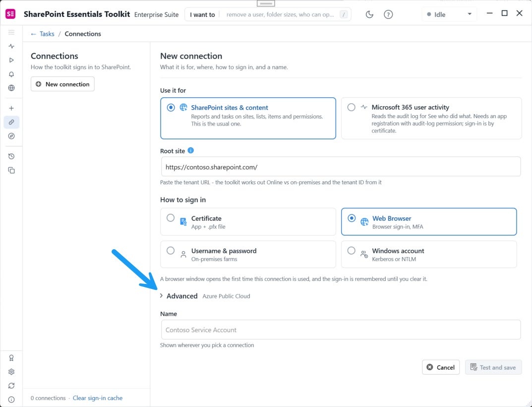Viewport: 532px width, 407px height.
Task: Toggle the sidebar hamburger menu
Action: (x=11, y=32)
